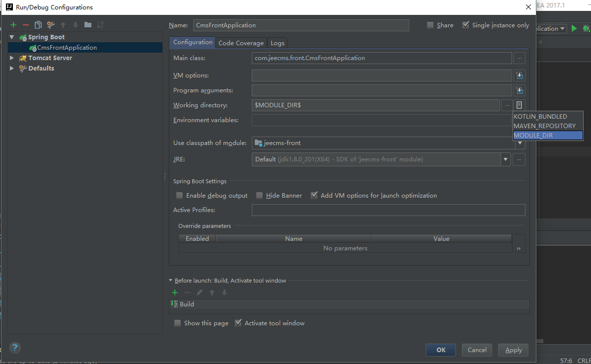The width and height of the screenshot is (591, 364).
Task: Click the Copy Configuration icon
Action: (x=38, y=25)
